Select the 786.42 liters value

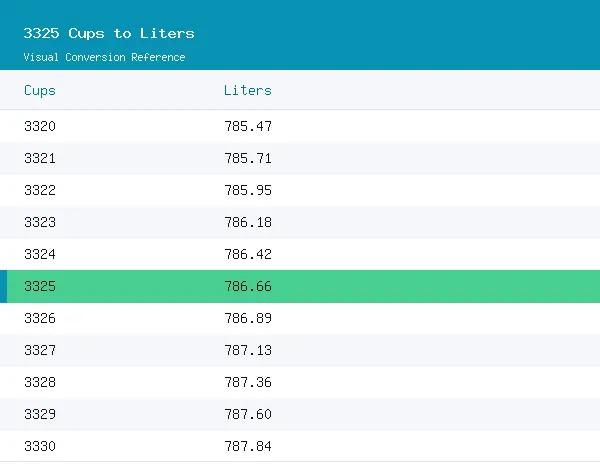click(x=248, y=254)
